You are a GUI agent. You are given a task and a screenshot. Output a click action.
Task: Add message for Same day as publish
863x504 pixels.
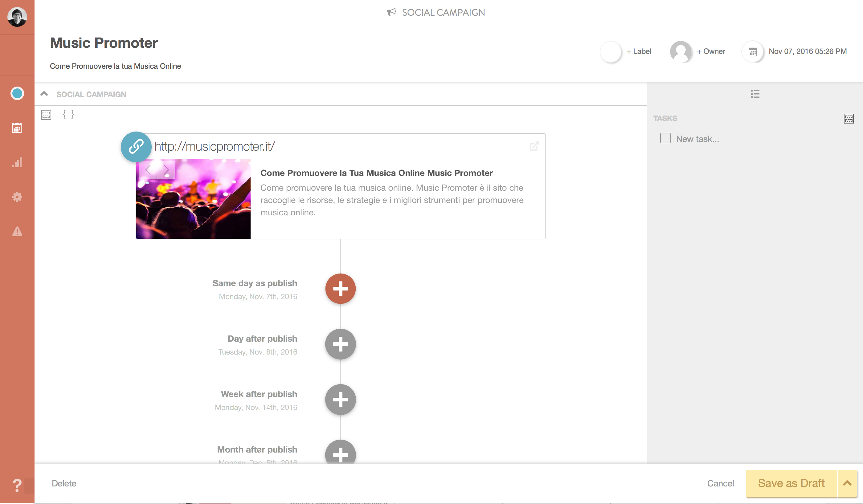coord(340,289)
